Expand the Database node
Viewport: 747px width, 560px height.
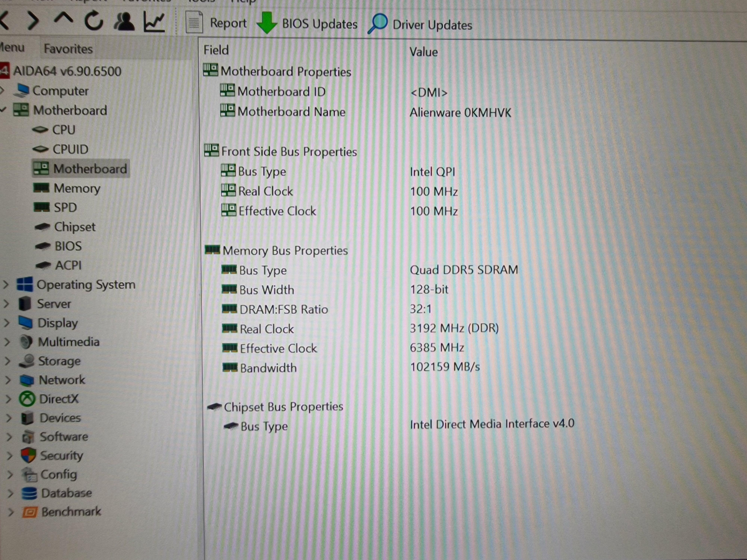pyautogui.click(x=10, y=494)
